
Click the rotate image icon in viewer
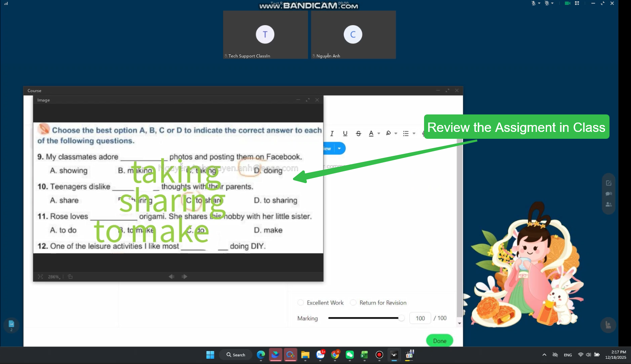pyautogui.click(x=70, y=277)
